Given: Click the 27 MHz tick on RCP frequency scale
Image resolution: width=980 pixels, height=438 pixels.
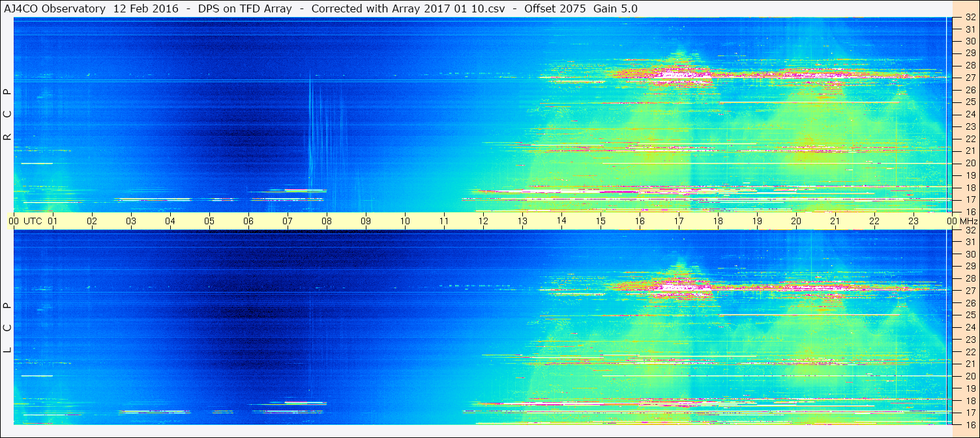Looking at the screenshot, I should click(x=970, y=78).
